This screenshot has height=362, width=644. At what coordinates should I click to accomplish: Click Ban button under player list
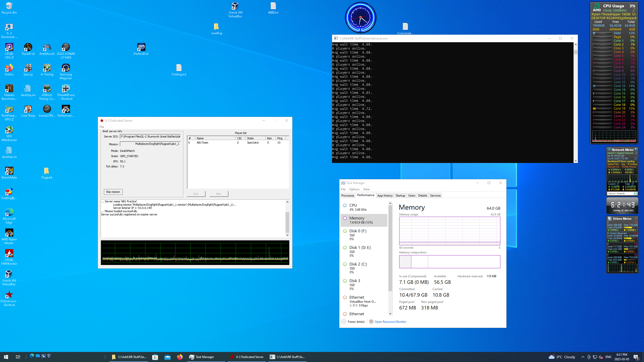[219, 194]
